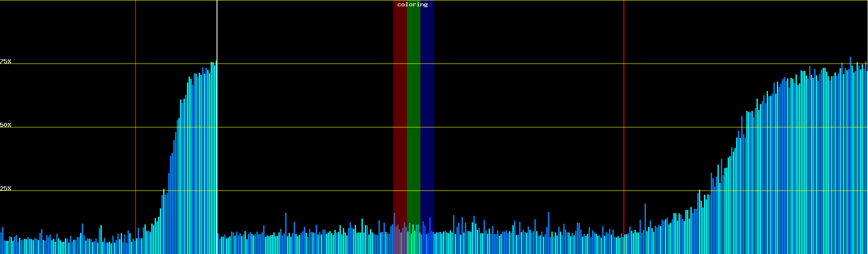Click the purple-tinted bars inside red band
Image resolution: width=868 pixels, height=254 pixels.
click(x=398, y=239)
